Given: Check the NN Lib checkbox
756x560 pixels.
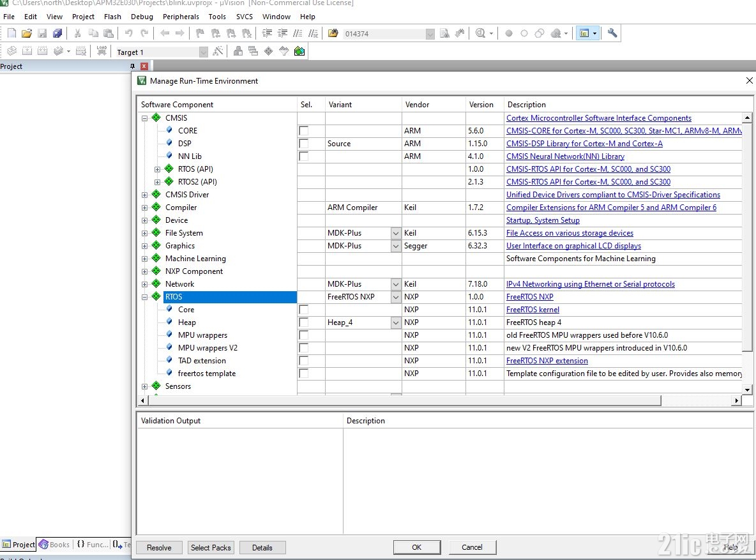Looking at the screenshot, I should (x=304, y=156).
